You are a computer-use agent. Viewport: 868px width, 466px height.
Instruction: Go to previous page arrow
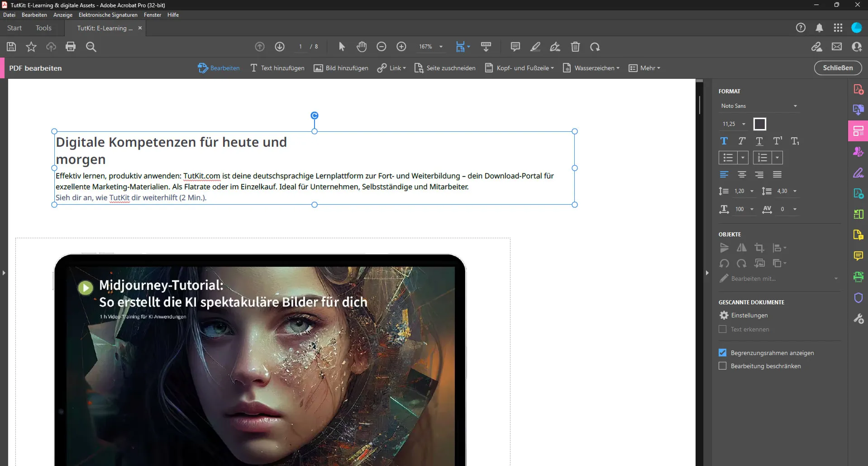click(260, 47)
